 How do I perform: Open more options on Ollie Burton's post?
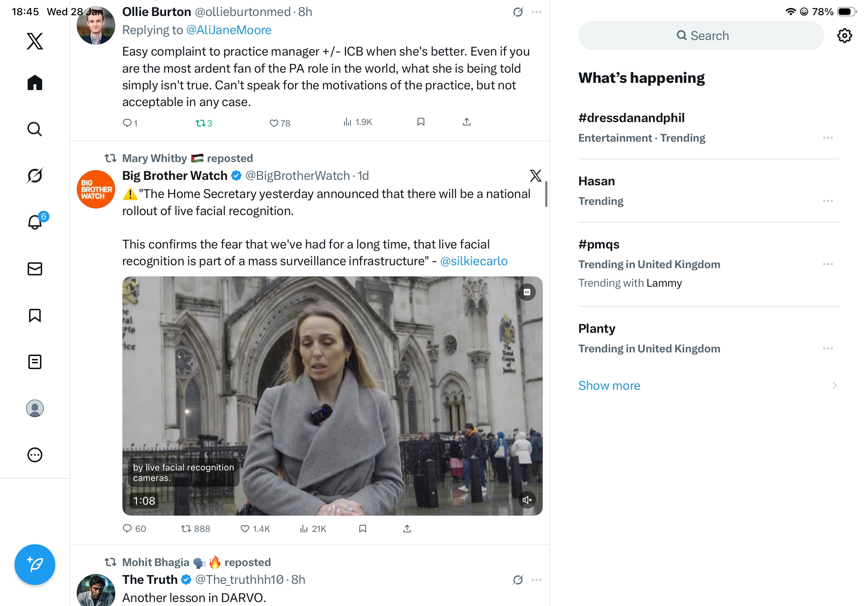536,12
